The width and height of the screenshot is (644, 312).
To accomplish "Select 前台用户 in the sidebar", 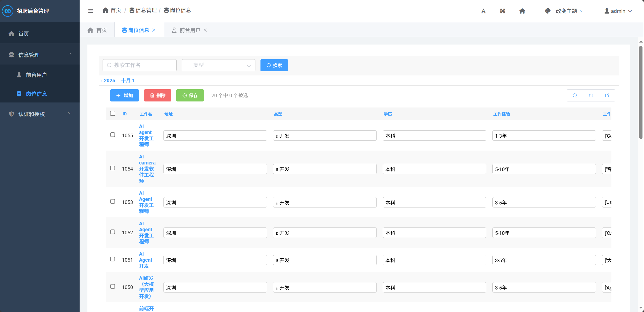I will pyautogui.click(x=36, y=75).
